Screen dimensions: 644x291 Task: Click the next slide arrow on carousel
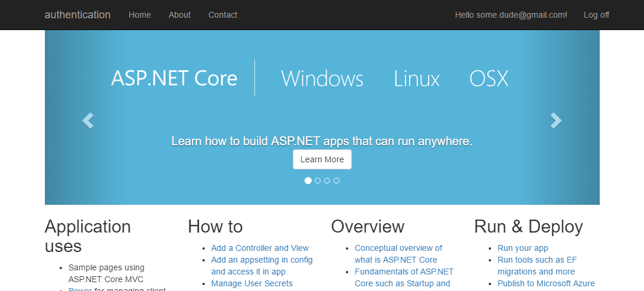click(555, 120)
